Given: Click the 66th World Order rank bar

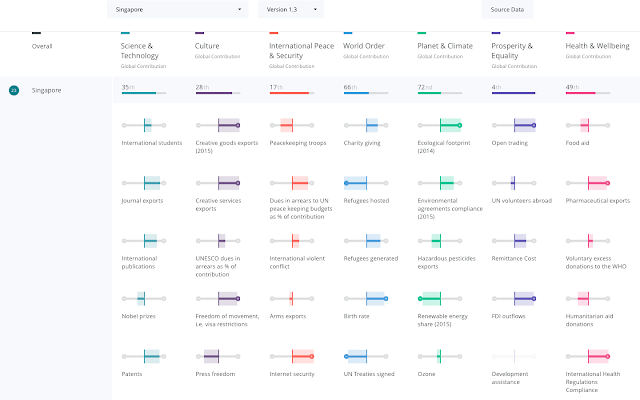Looking at the screenshot, I should pos(366,93).
